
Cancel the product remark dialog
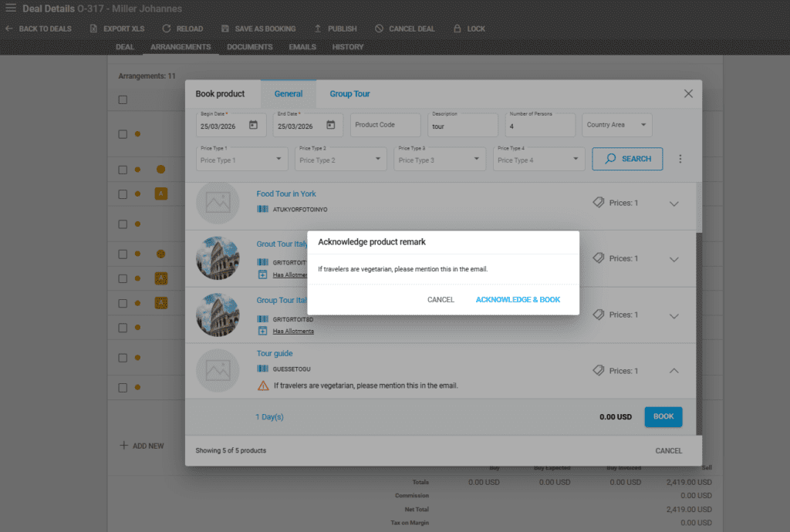[x=441, y=300]
